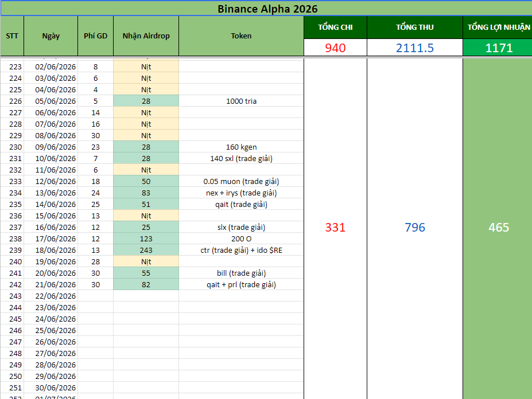Viewport: 532px width, 399px height.
Task: Select the airdrop value 82 on row 242
Action: coord(146,284)
